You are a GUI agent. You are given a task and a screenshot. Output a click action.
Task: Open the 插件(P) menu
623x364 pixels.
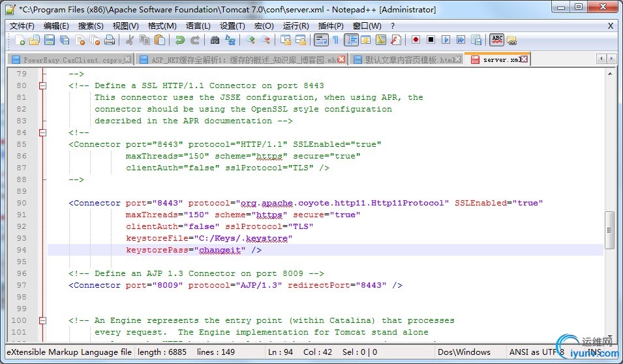[331, 26]
